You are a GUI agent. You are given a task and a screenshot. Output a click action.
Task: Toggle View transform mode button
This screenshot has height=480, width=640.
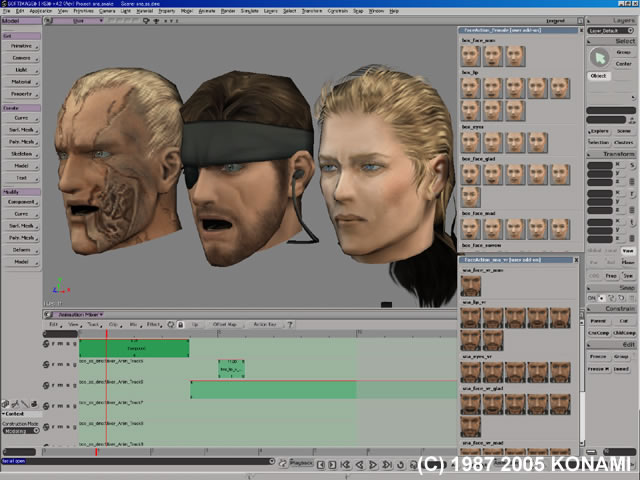628,251
